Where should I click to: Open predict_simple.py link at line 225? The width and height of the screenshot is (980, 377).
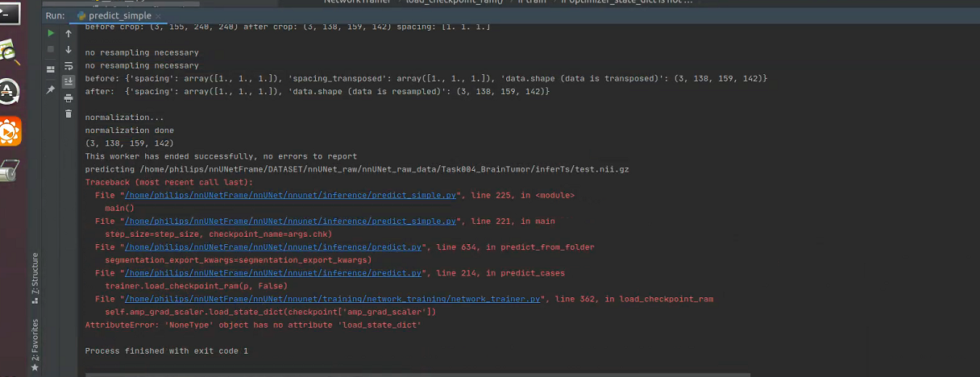[x=290, y=195]
